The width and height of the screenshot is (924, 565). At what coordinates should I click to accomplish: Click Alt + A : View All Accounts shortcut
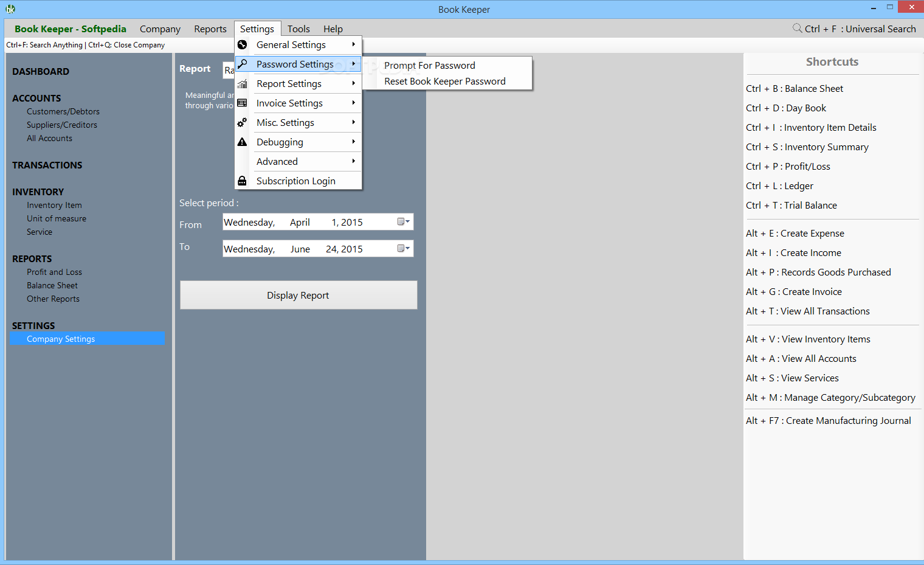click(801, 358)
